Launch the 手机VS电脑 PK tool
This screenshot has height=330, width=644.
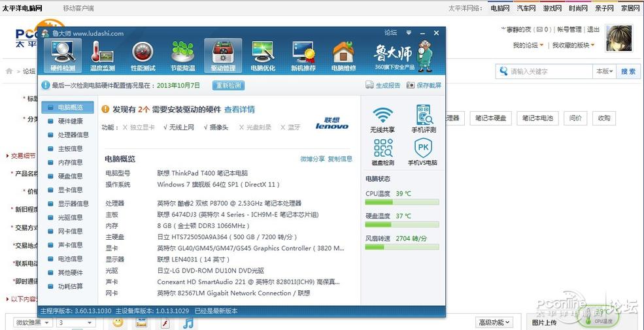tap(422, 152)
